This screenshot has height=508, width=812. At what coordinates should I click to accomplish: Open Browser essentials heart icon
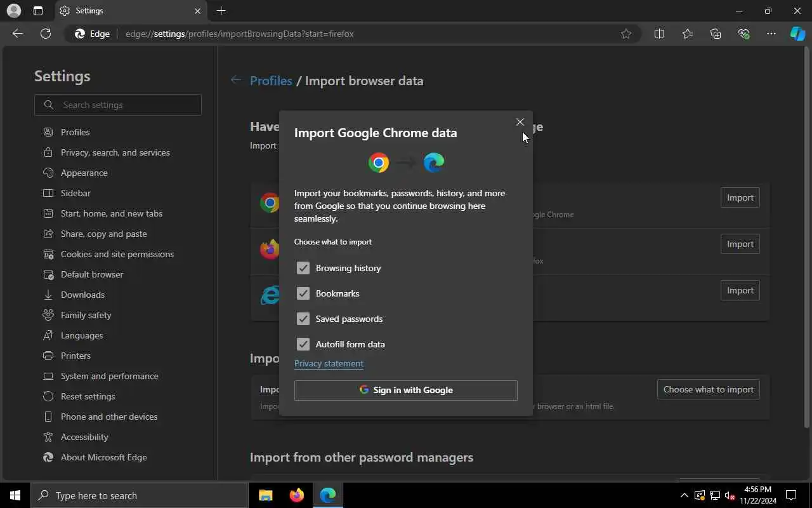(x=743, y=34)
